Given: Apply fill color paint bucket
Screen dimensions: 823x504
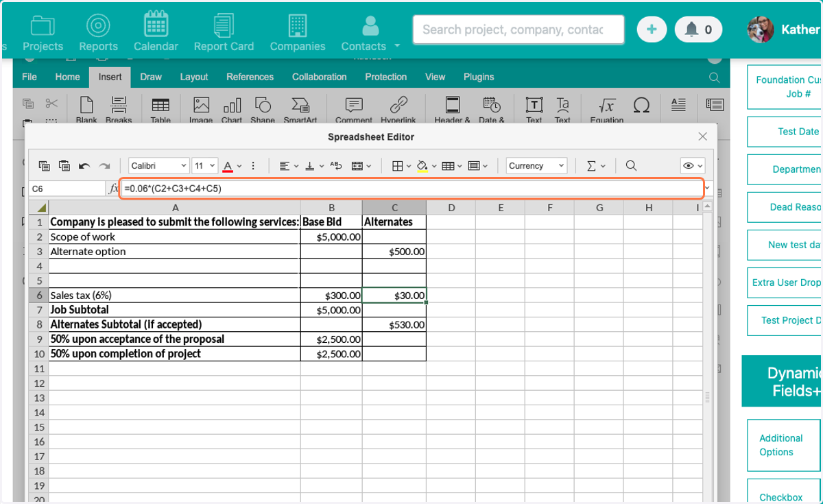Looking at the screenshot, I should click(422, 166).
